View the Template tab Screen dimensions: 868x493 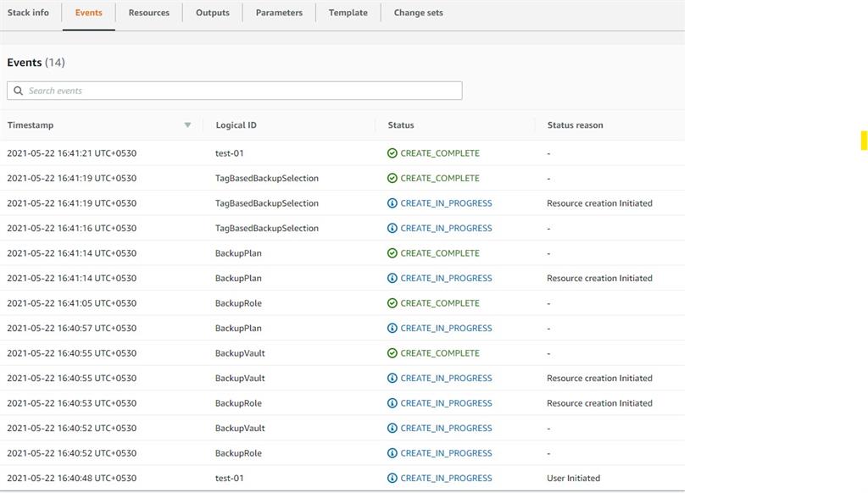click(348, 13)
